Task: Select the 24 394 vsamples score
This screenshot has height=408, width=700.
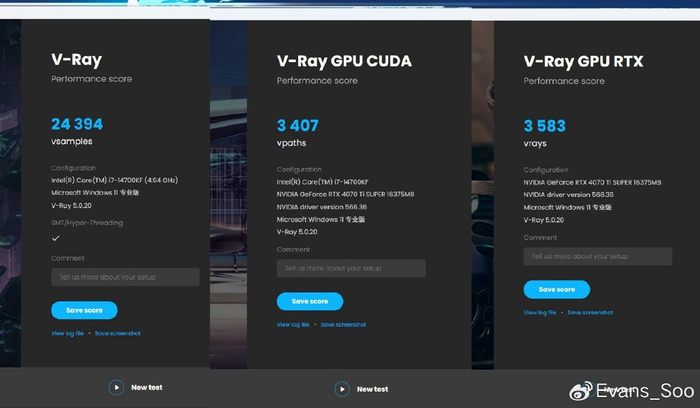Action: 77,124
